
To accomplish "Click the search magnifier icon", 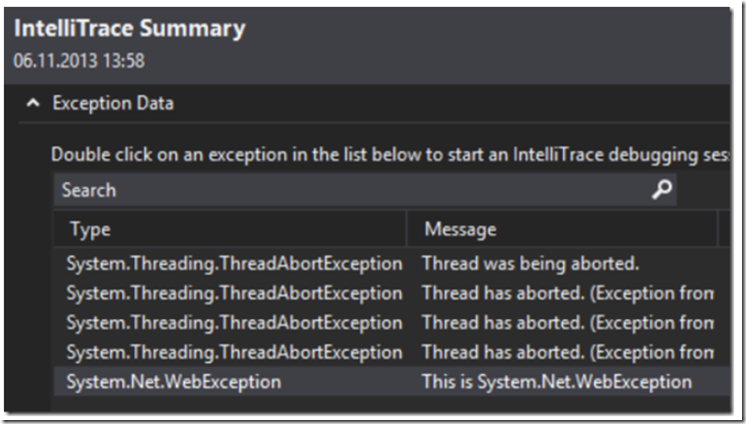I will tap(662, 189).
